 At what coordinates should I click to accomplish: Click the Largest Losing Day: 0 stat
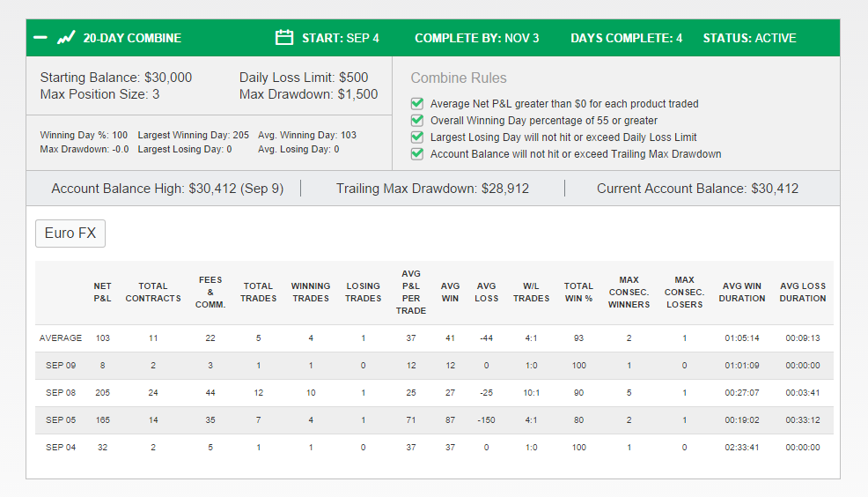(x=185, y=149)
